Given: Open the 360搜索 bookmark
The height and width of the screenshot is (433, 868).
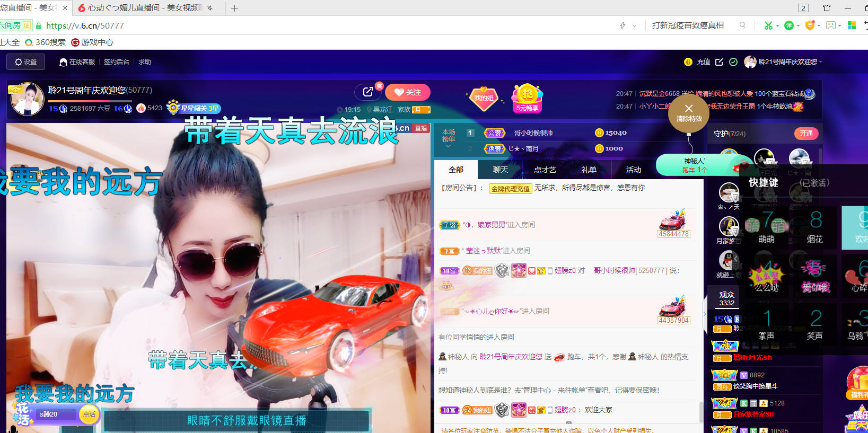Looking at the screenshot, I should [46, 42].
